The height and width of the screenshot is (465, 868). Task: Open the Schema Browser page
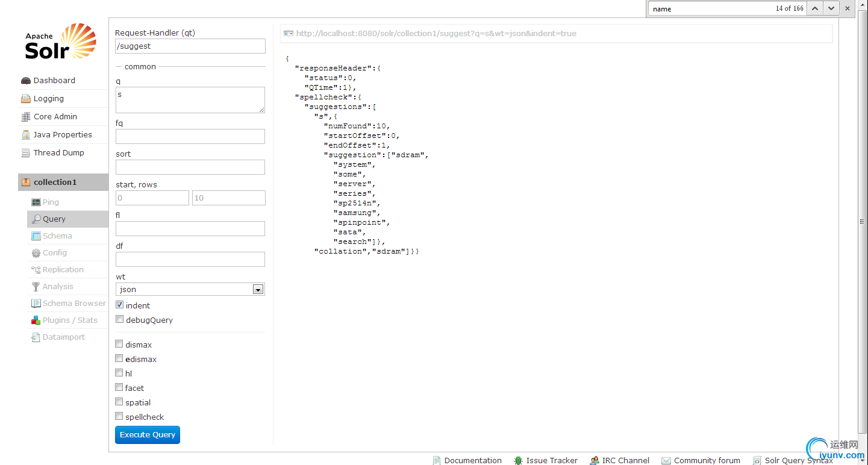68,304
